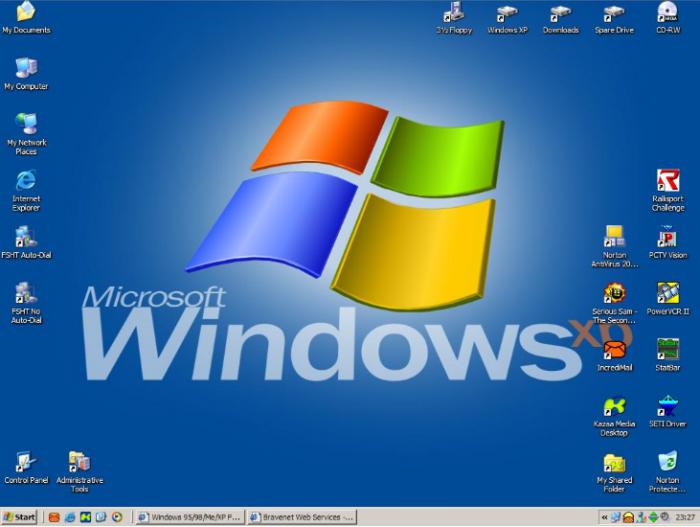Click the Outlook Express Quick Launch icon
The height and width of the screenshot is (527, 700).
(x=101, y=517)
